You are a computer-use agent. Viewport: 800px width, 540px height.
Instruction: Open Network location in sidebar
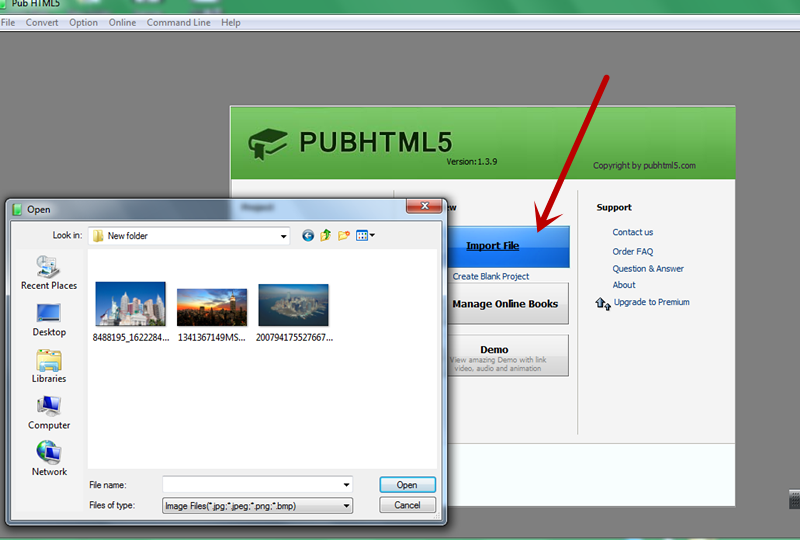pos(49,459)
